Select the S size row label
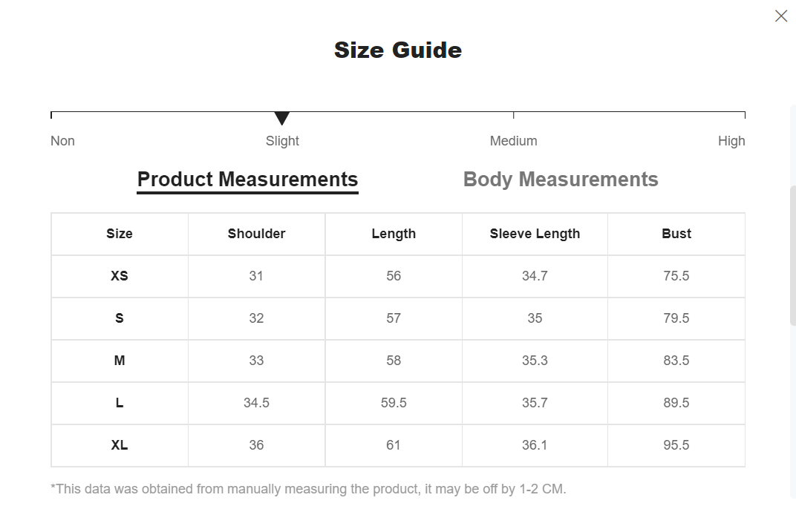Image resolution: width=796 pixels, height=532 pixels. pos(120,318)
